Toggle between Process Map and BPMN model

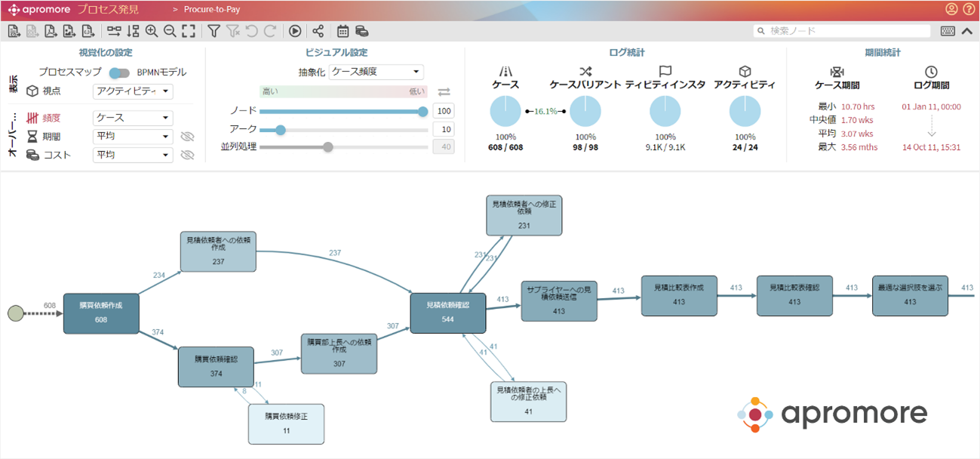(x=119, y=72)
